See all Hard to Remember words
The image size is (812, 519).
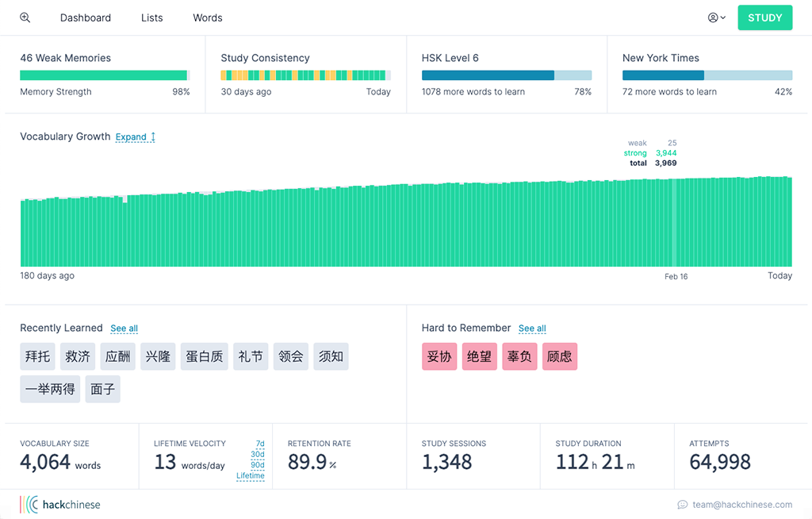tap(532, 329)
